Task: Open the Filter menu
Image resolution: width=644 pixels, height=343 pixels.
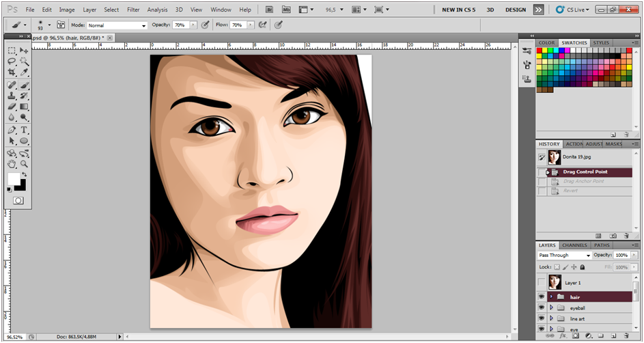Action: point(133,10)
